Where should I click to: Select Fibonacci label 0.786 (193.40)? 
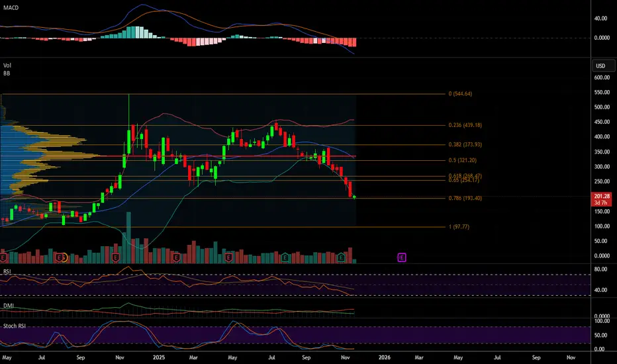[465, 198]
